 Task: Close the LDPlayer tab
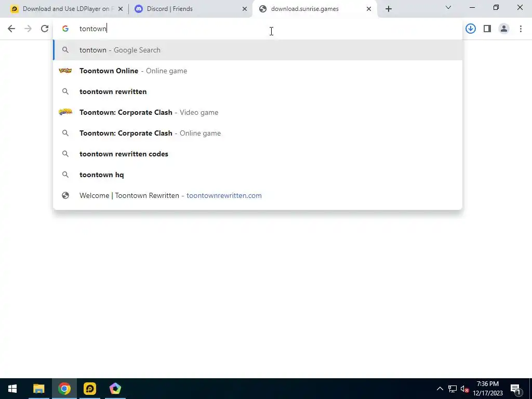121,9
